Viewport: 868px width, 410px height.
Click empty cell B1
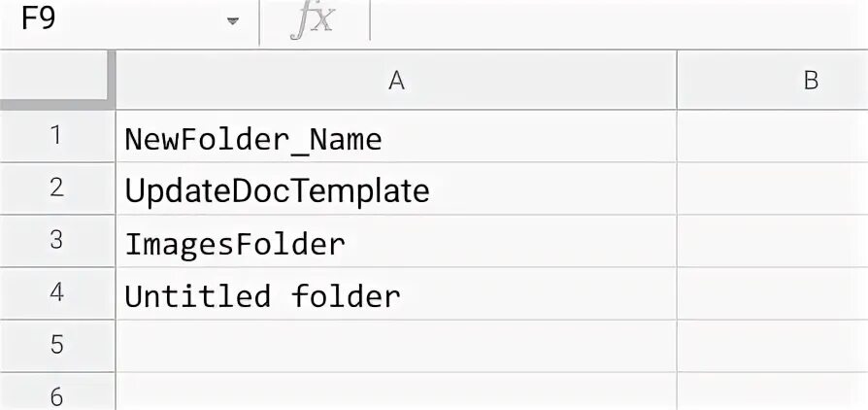click(x=773, y=138)
